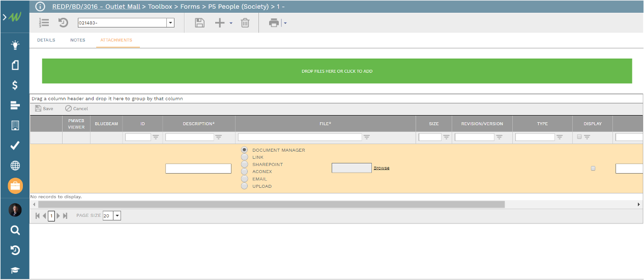Open the info icon beside breadcrumb
Screen dimensions: 644x280
coord(40,7)
